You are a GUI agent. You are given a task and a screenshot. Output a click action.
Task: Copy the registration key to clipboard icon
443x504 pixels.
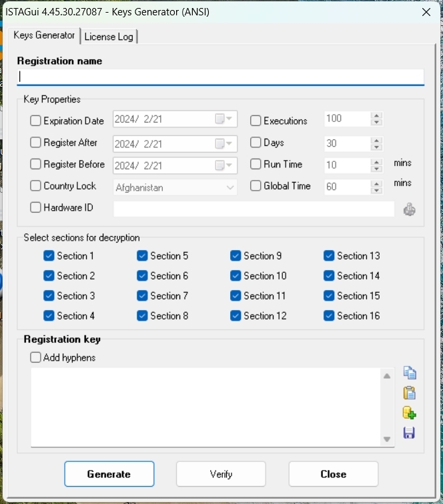410,373
